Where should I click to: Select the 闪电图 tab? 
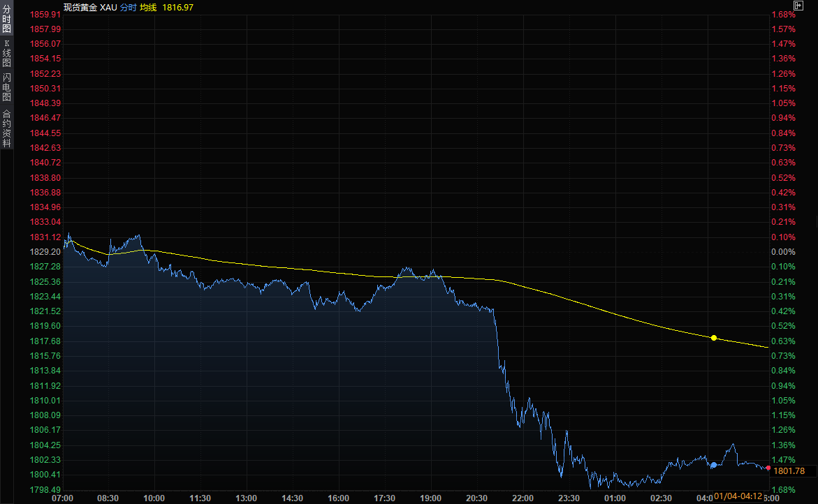click(x=6, y=87)
